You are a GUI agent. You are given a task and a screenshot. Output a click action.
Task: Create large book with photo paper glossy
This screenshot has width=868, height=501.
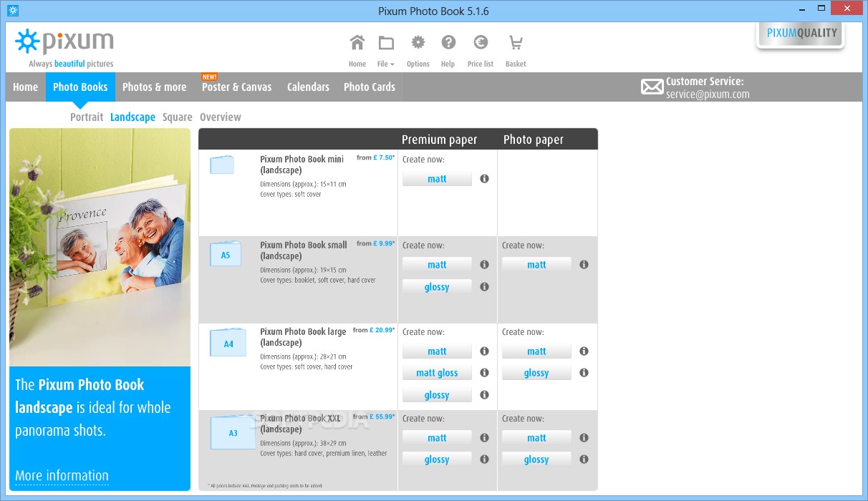(536, 373)
